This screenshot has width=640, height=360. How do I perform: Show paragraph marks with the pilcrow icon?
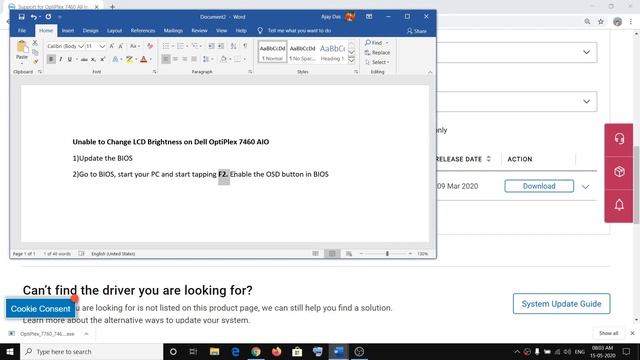(245, 46)
